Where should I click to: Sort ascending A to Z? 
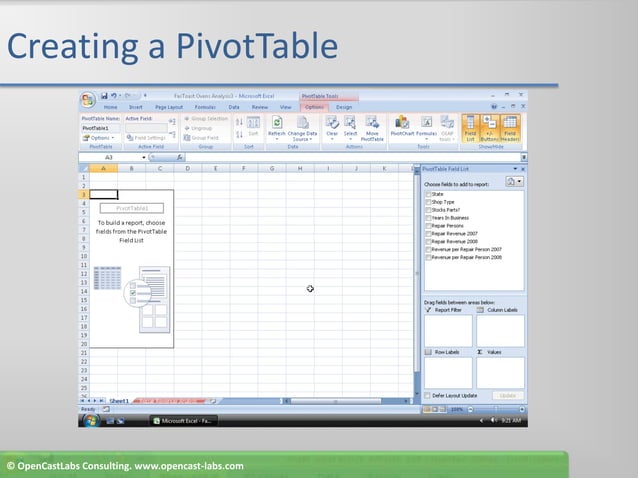pos(239,122)
